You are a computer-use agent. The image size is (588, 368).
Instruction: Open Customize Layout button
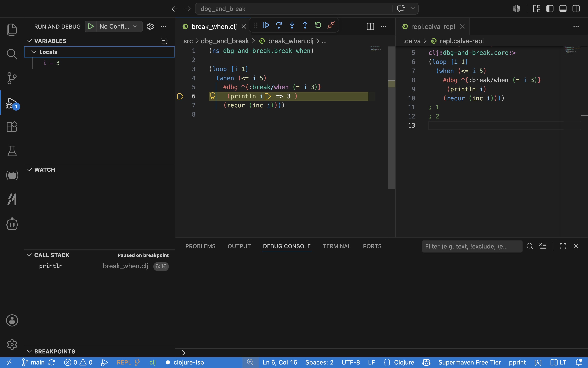coord(537,9)
